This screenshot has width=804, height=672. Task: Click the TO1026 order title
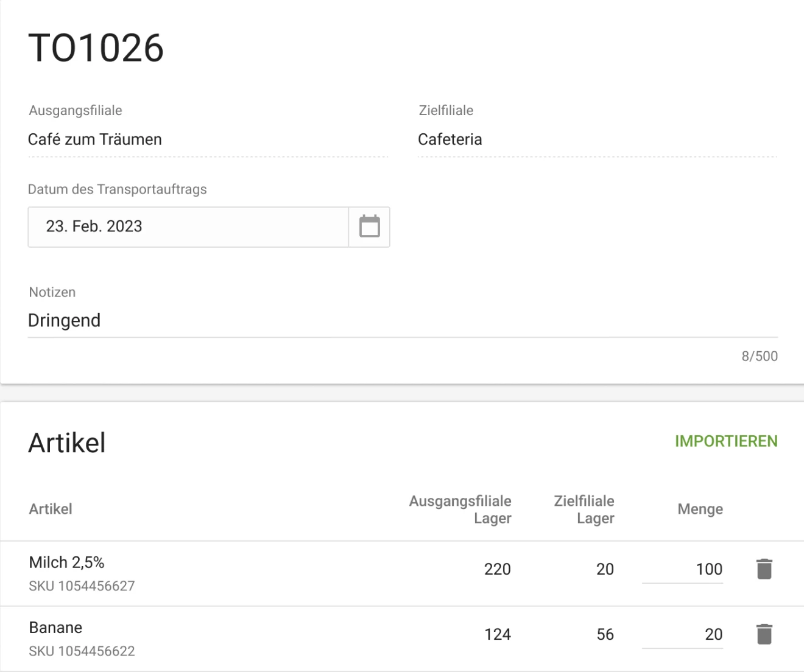tap(96, 48)
